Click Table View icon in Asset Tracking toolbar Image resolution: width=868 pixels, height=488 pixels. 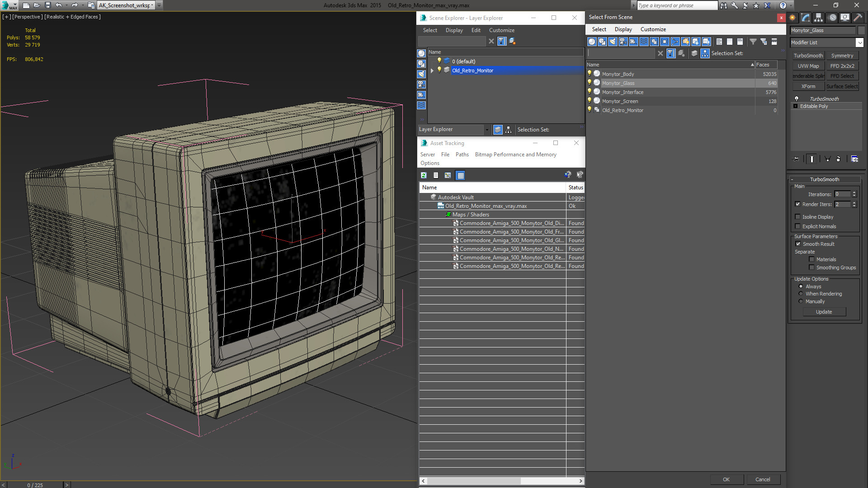click(460, 175)
